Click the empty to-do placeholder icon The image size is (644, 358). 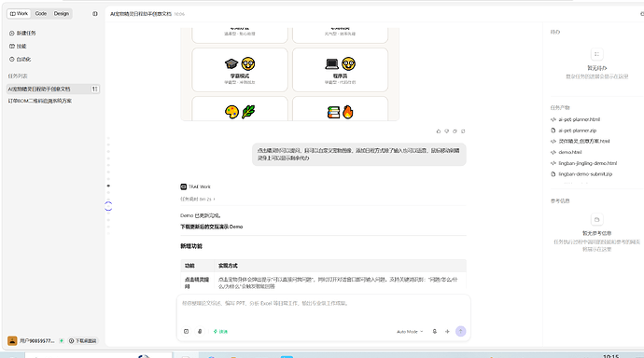[x=596, y=54]
